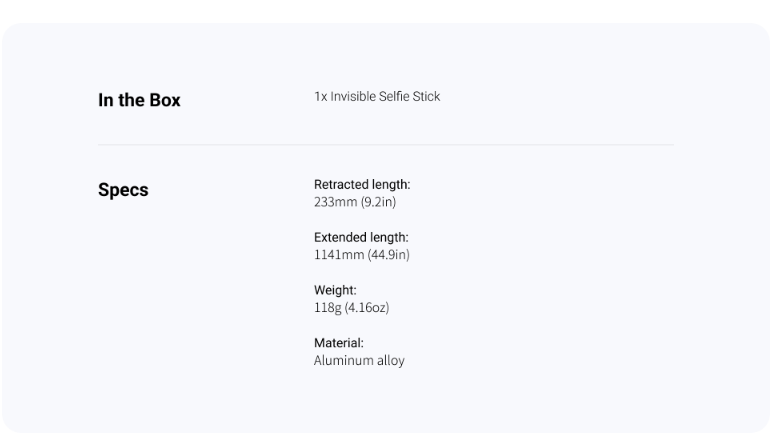Click the "Weight:" label
The image size is (773, 441).
(x=335, y=290)
